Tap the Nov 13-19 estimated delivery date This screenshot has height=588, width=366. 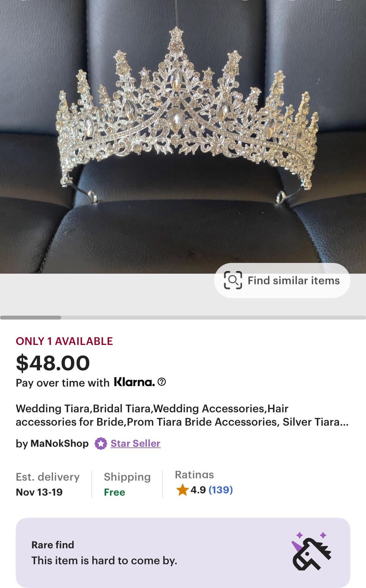39,492
